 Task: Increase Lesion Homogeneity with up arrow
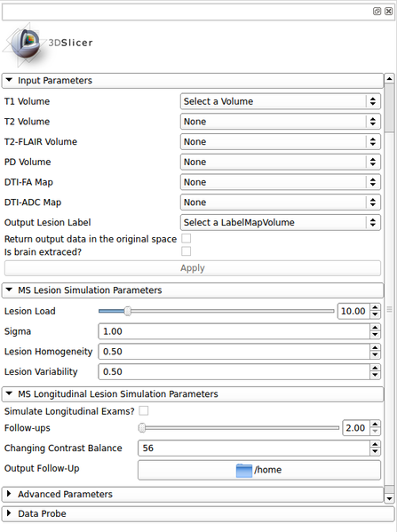point(375,348)
